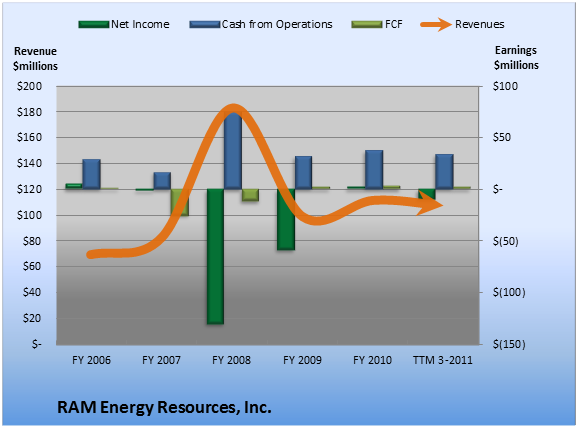Click the $50 earnings axis label
The width and height of the screenshot is (577, 427).
click(x=502, y=137)
